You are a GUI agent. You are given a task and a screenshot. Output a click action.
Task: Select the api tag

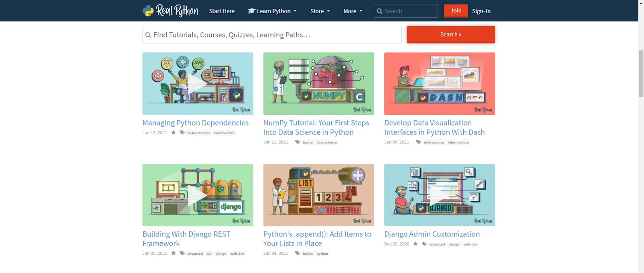(x=209, y=254)
